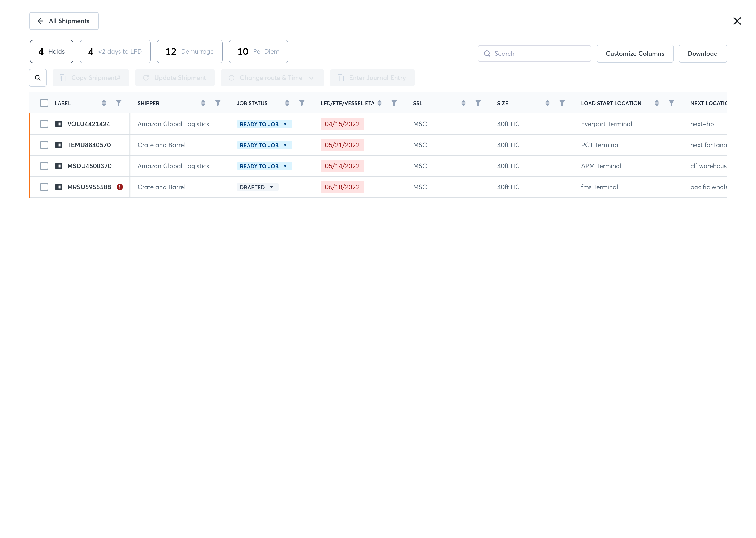Click the magnifier icon button below Holds
756x538 pixels.
point(38,77)
